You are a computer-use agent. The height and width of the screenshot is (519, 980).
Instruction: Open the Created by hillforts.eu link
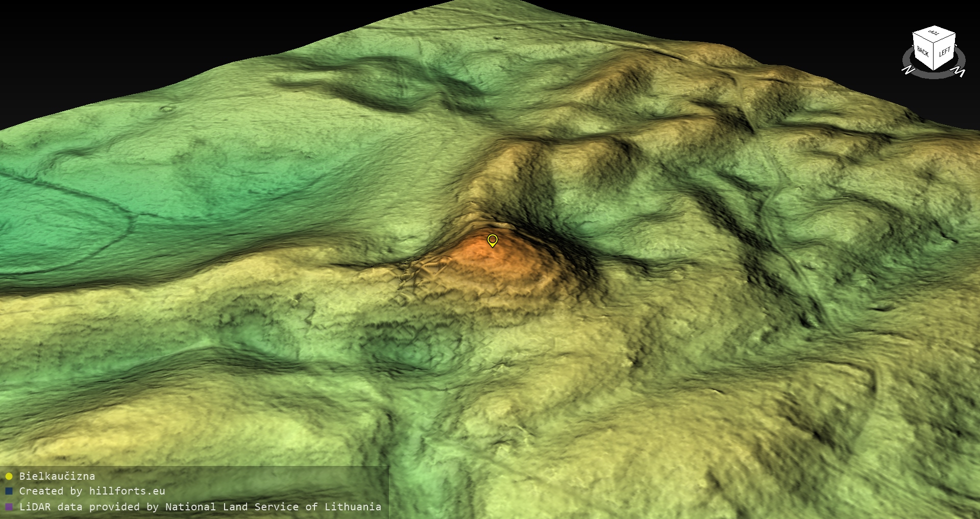click(x=92, y=491)
